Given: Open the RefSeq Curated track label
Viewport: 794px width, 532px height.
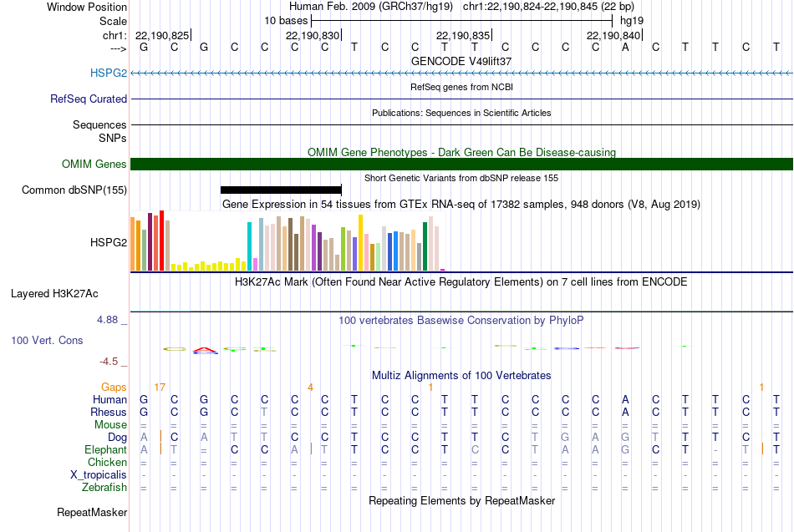Looking at the screenshot, I should (x=89, y=99).
